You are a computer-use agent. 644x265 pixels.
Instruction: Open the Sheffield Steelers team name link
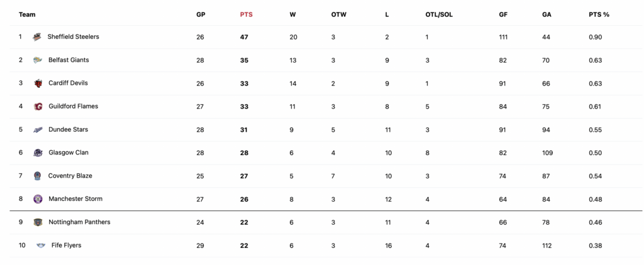tap(73, 36)
